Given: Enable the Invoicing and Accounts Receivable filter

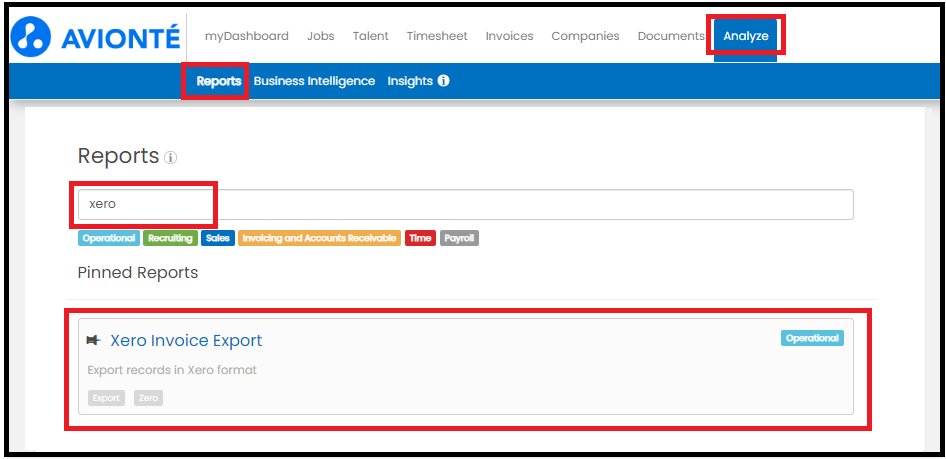Looking at the screenshot, I should click(x=319, y=238).
